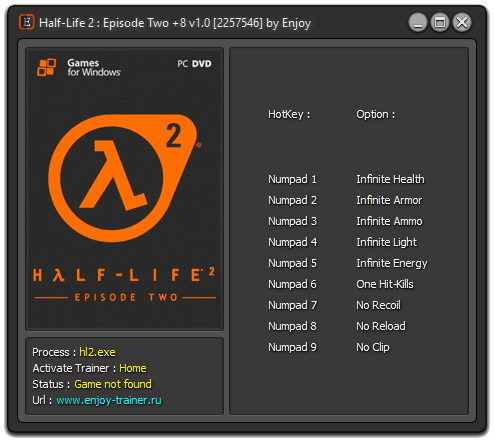Click the orange lambda logo
The height and width of the screenshot is (442, 494).
pos(125,178)
